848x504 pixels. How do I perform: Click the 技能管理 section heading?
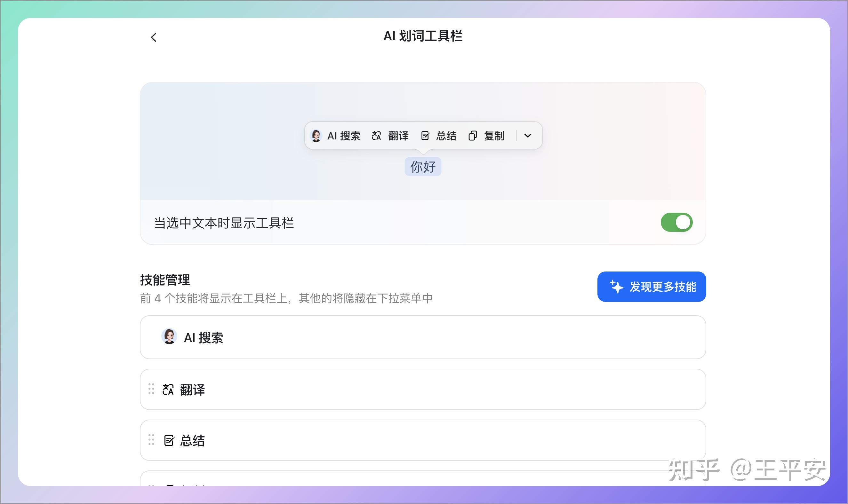165,280
